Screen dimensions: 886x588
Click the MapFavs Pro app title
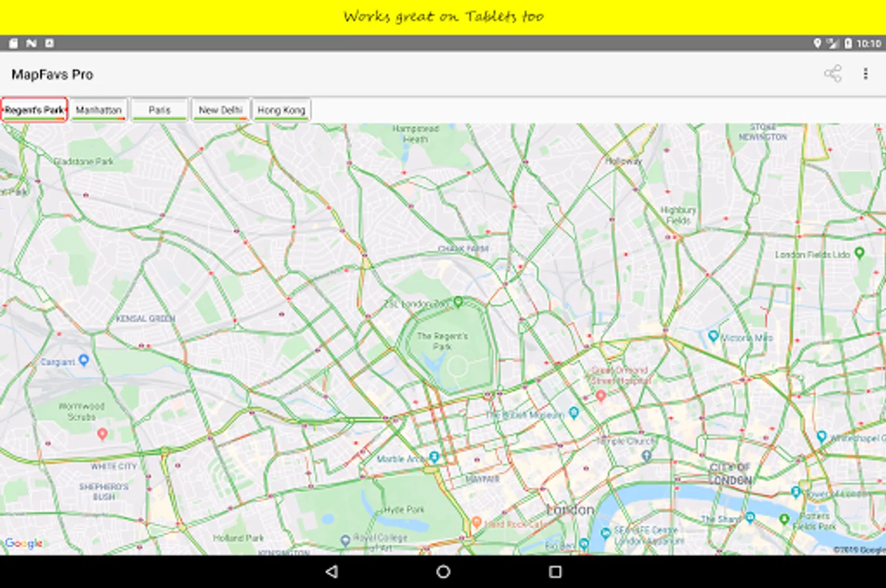52,74
